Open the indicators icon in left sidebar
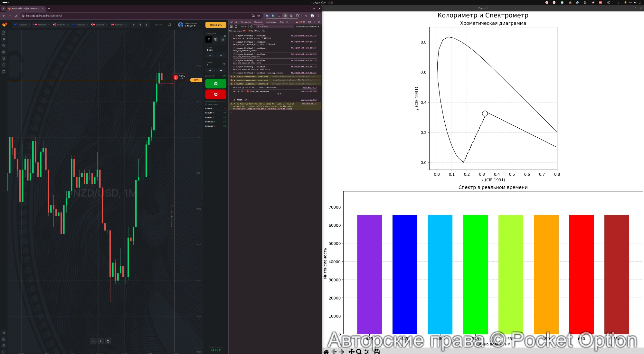 (x=4, y=45)
